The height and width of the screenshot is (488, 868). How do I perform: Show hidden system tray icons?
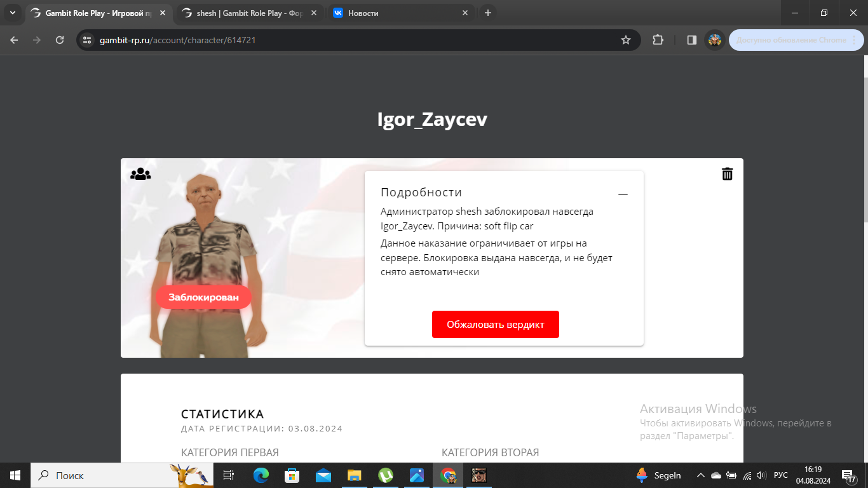700,475
